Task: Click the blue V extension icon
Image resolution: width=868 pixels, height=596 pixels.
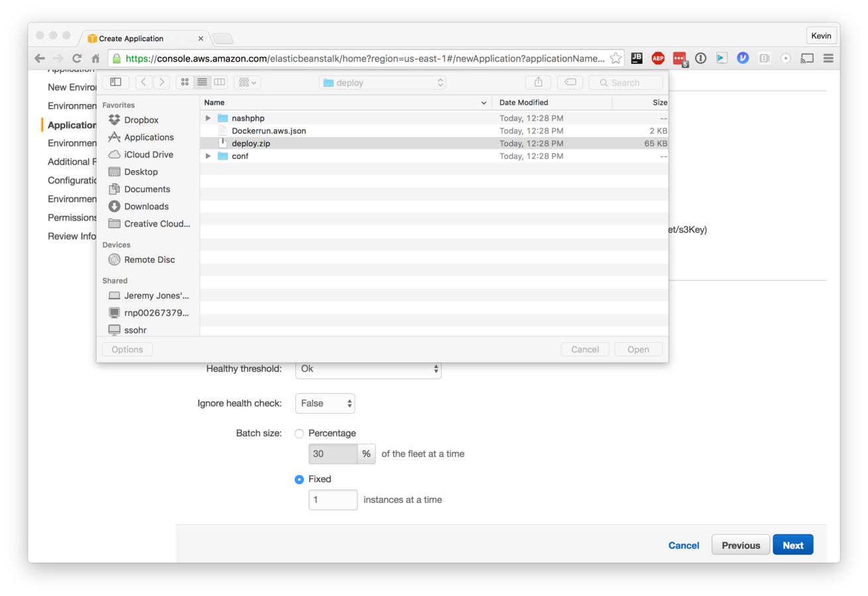Action: [743, 58]
